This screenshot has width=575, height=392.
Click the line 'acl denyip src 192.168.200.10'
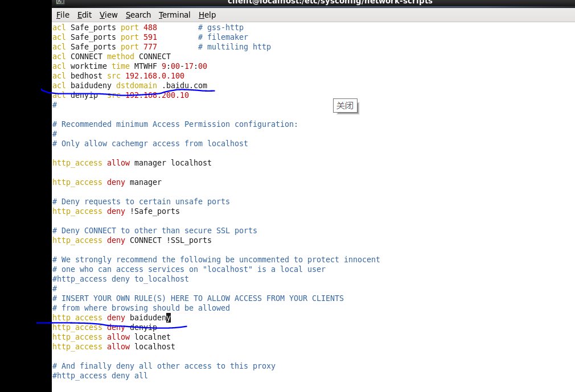pos(121,95)
